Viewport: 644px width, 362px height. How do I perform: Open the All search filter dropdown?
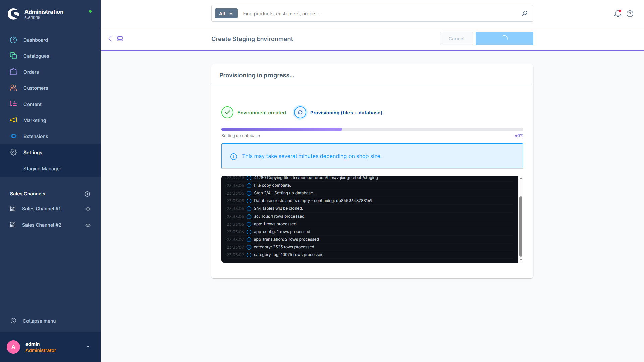pos(226,14)
